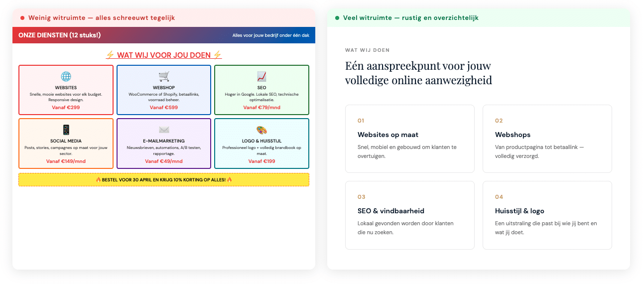This screenshot has height=289, width=644.
Task: Open the 'Webshops' card numbered 02
Action: (x=547, y=139)
